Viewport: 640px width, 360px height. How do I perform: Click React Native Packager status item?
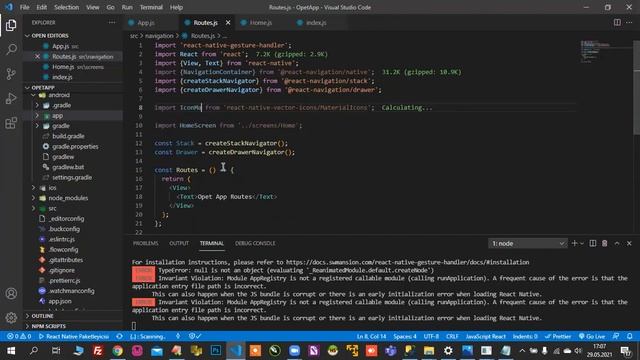coord(73,336)
